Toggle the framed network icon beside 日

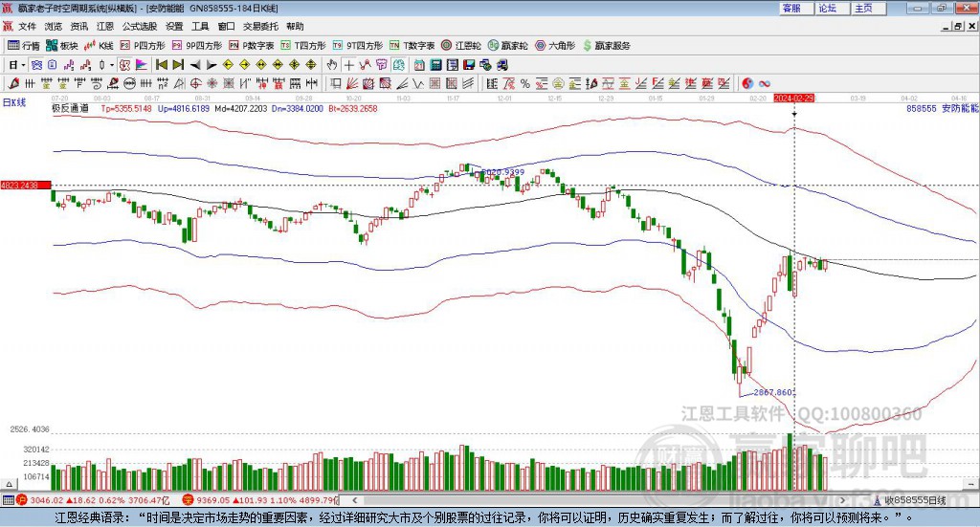pyautogui.click(x=37, y=65)
